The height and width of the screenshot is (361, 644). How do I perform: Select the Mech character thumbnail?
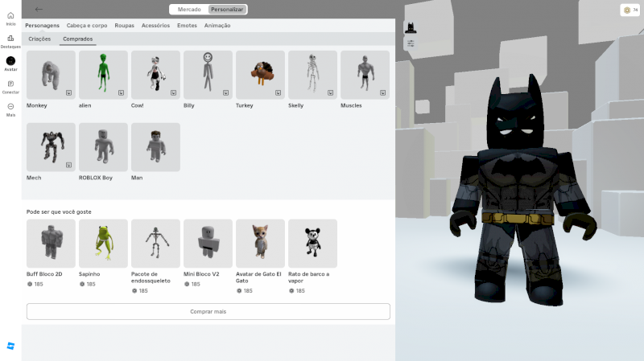51,147
